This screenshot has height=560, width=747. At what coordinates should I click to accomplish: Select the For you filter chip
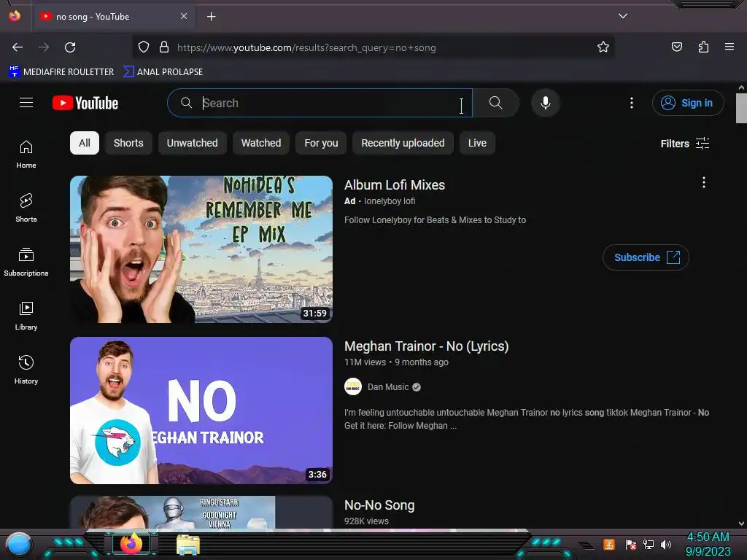[321, 143]
